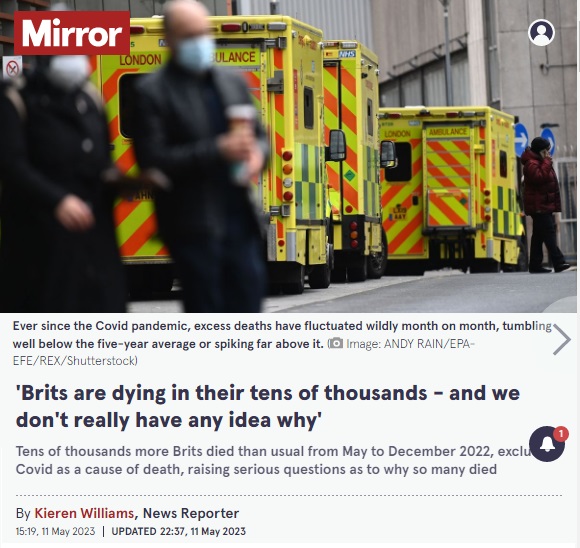Click the article subheading about May to December 2022
The height and width of the screenshot is (548, 580).
(x=272, y=460)
